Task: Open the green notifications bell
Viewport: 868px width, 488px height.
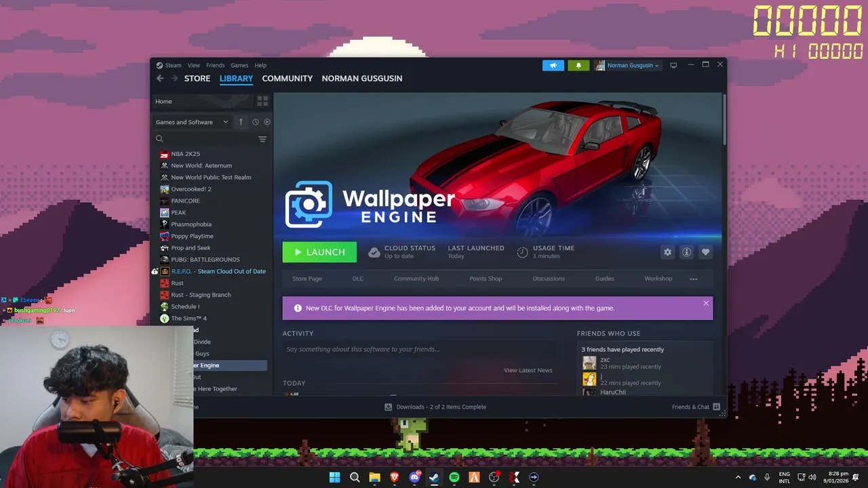Action: pyautogui.click(x=578, y=65)
